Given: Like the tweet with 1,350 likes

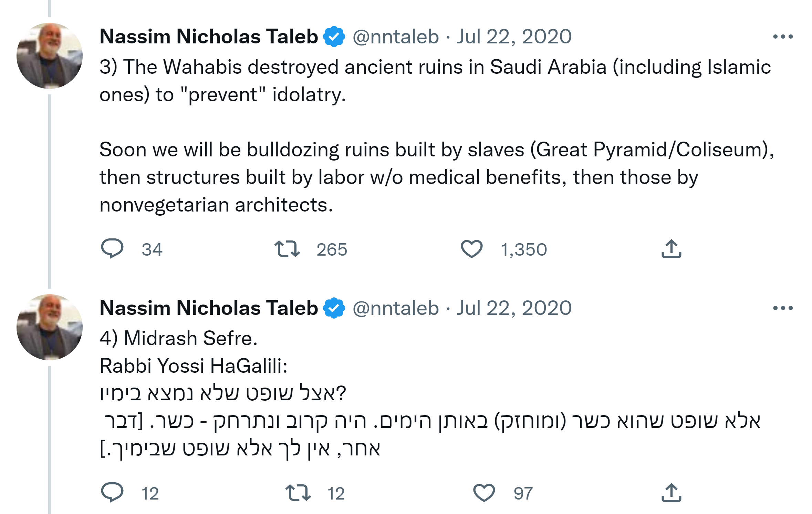Looking at the screenshot, I should tap(471, 249).
